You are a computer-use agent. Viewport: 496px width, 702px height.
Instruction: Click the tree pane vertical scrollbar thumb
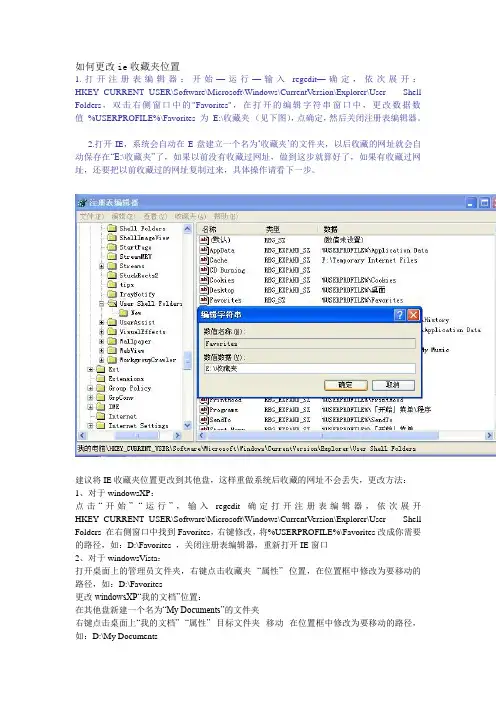pos(188,360)
